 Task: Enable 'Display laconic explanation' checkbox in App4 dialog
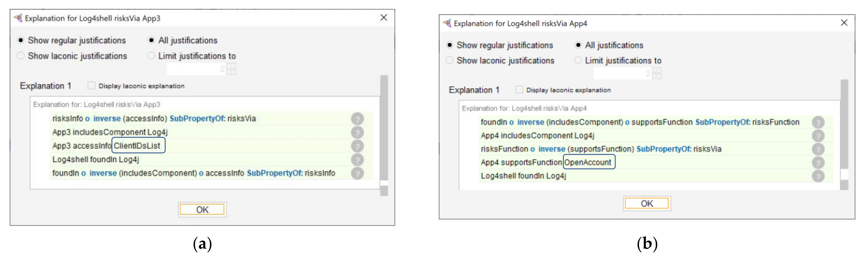coord(519,90)
